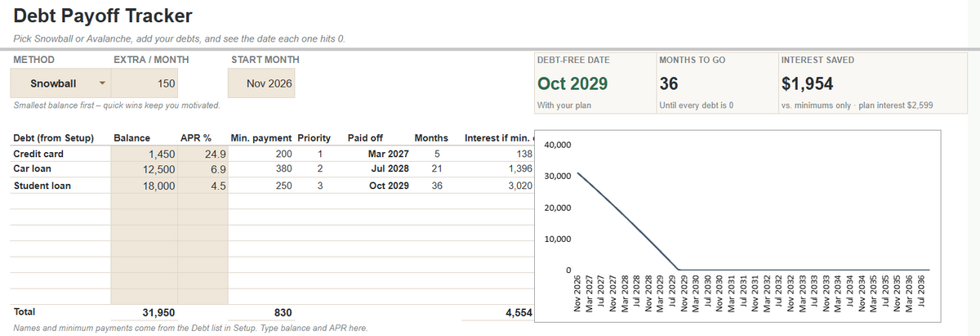Select the Paid off column header
Screen dimensions: 980x336
[x=365, y=138]
